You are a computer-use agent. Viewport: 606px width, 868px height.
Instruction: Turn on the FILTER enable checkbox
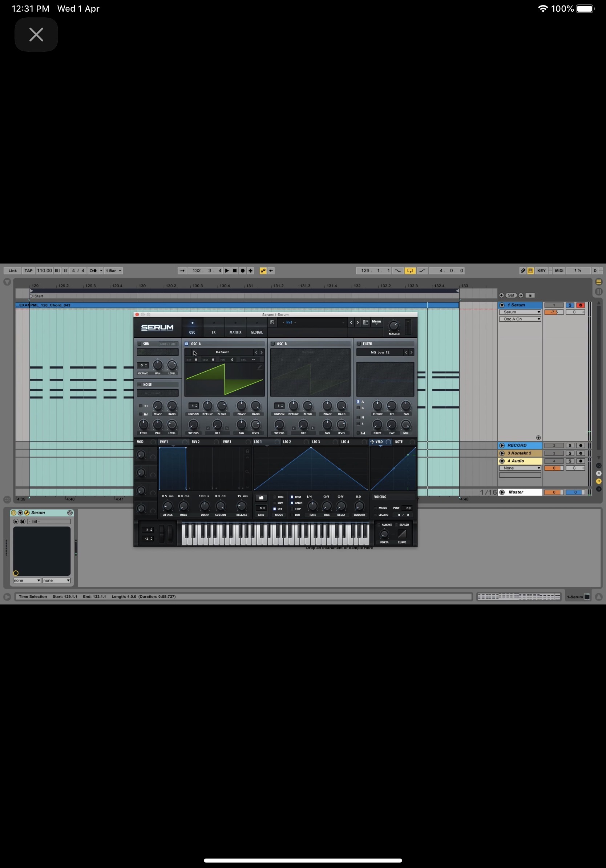click(359, 344)
